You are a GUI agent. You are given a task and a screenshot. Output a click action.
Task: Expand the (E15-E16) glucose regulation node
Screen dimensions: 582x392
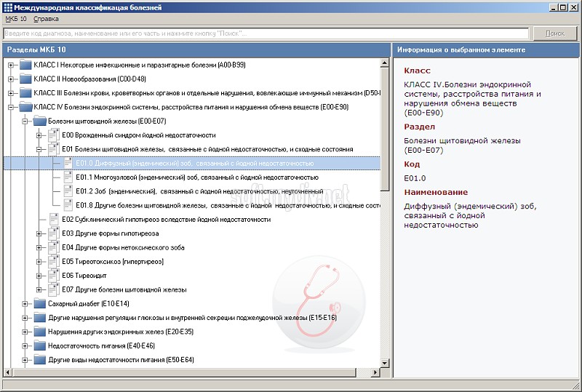pyautogui.click(x=25, y=318)
